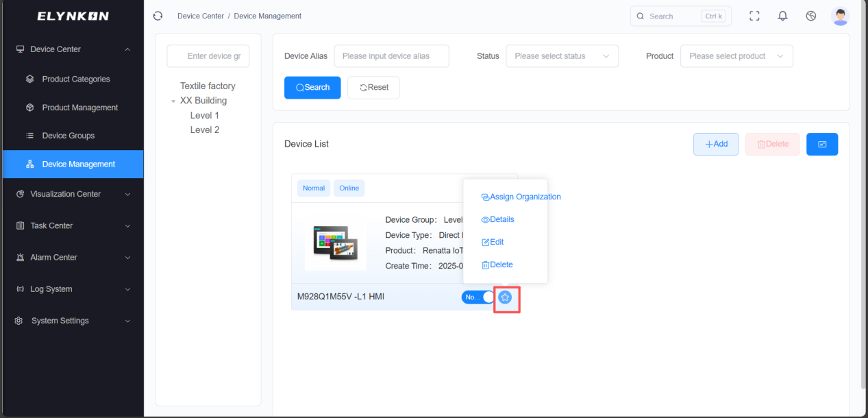The height and width of the screenshot is (418, 868).
Task: Open the user avatar menu
Action: [841, 16]
